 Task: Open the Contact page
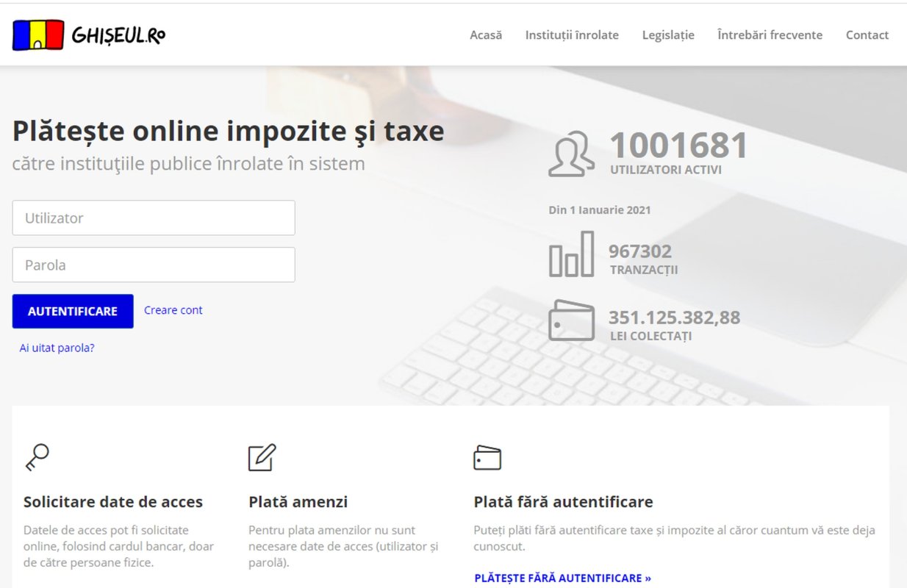tap(867, 35)
